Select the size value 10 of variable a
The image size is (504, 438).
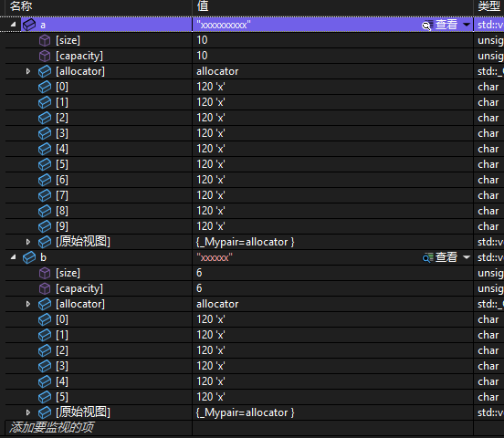point(202,40)
